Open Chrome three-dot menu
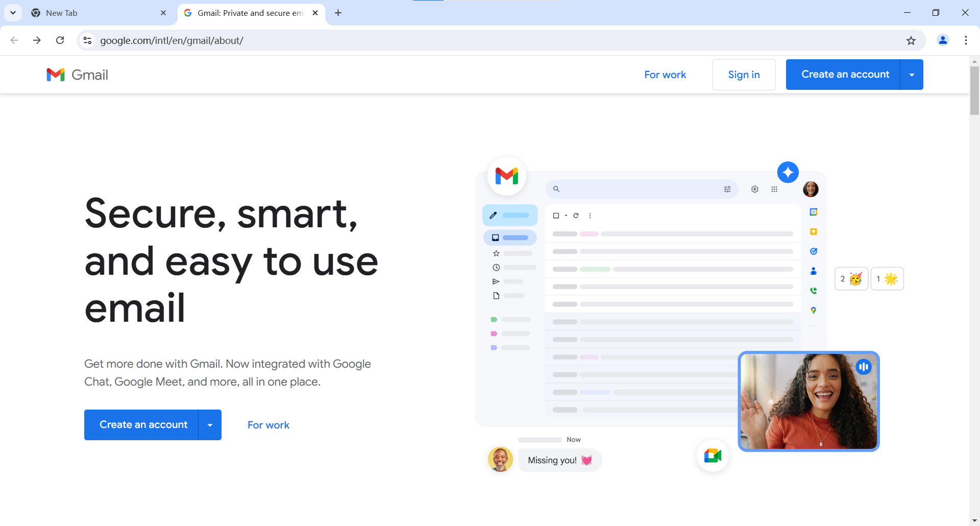The height and width of the screenshot is (526, 980). tap(966, 40)
